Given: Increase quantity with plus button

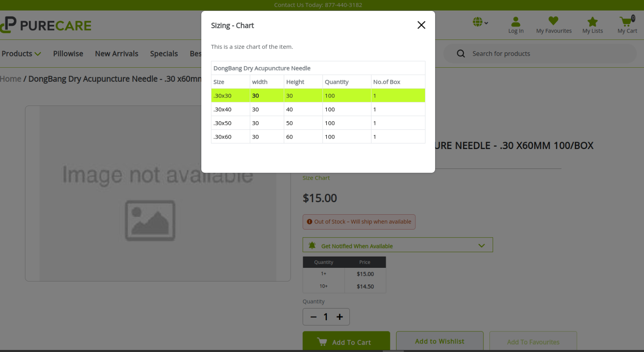Looking at the screenshot, I should coord(340,317).
